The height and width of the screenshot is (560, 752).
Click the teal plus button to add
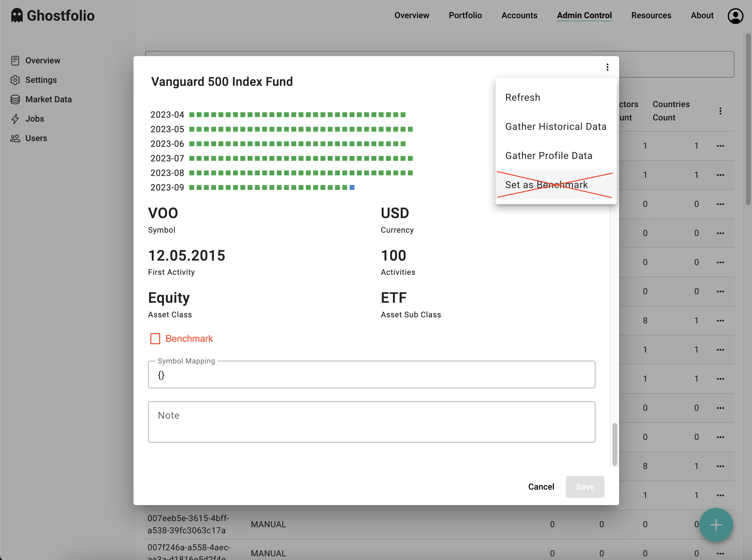coord(716,525)
